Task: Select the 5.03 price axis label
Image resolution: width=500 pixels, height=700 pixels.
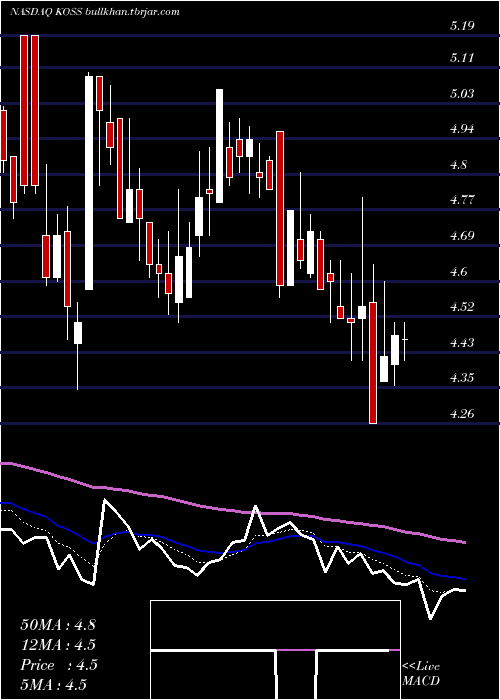Action: point(462,94)
